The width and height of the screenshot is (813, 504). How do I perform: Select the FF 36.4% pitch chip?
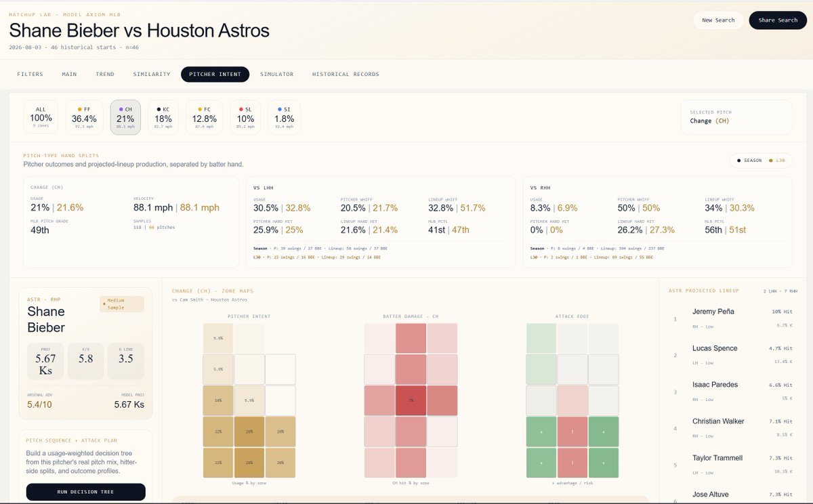pyautogui.click(x=84, y=117)
